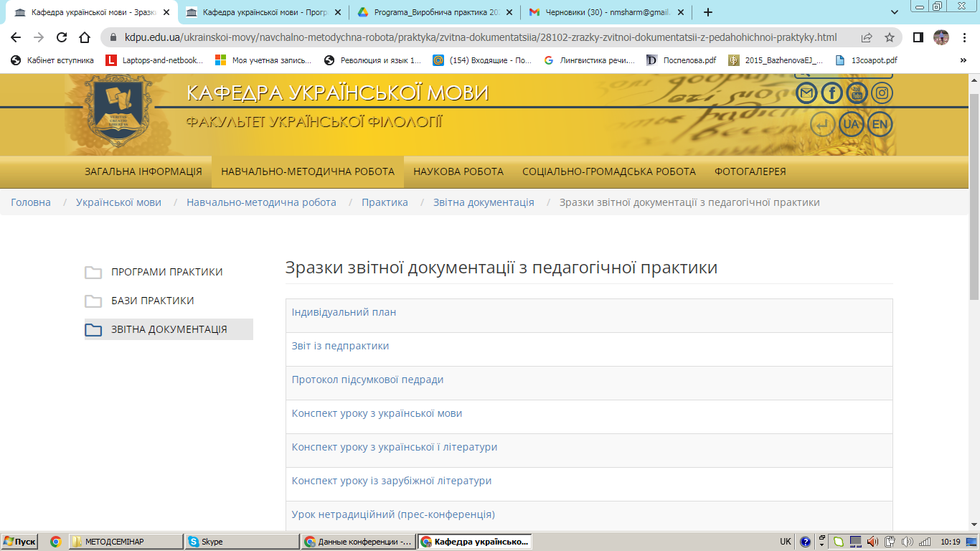Open the YouTube icon in site header

click(857, 93)
